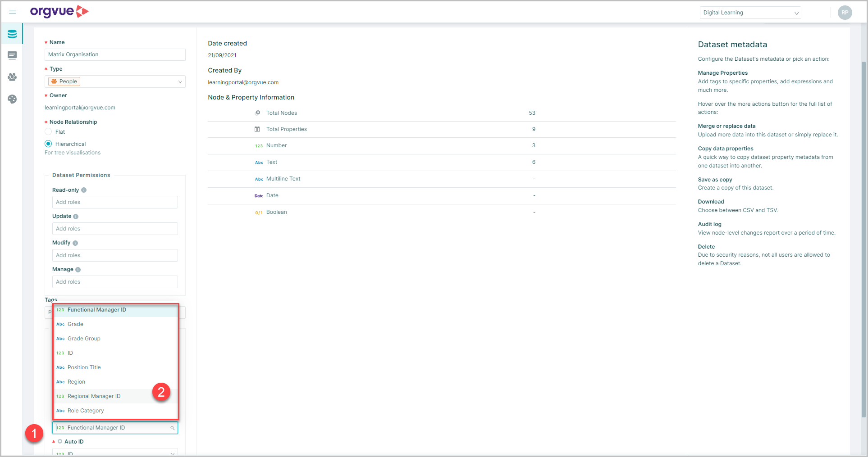Choose Regional Manager ID from list
This screenshot has height=457, width=868.
pos(94,396)
